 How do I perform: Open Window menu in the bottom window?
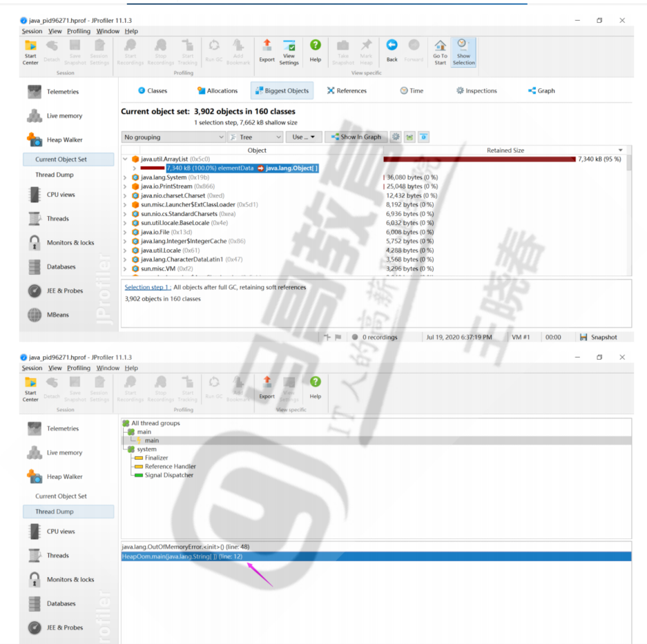coord(108,368)
